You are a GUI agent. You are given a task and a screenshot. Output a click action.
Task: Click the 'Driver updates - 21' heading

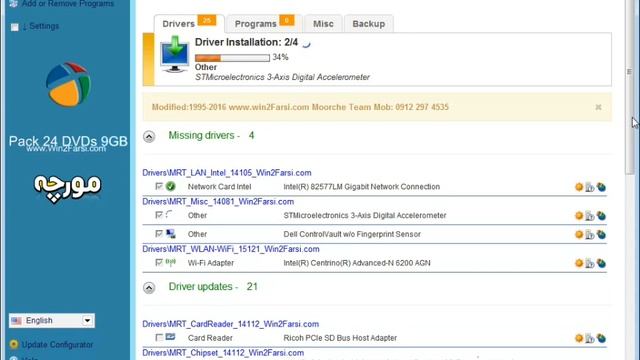pyautogui.click(x=213, y=287)
